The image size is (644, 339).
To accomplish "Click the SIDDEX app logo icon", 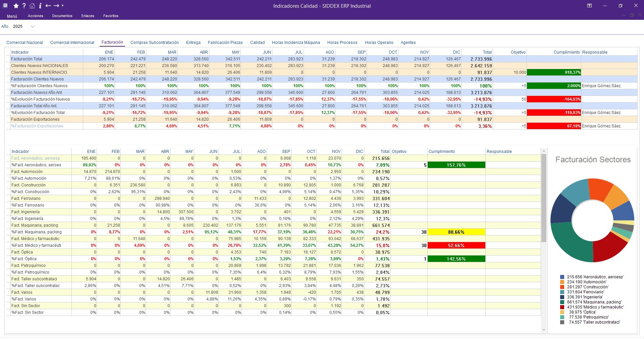I will coord(5,6).
